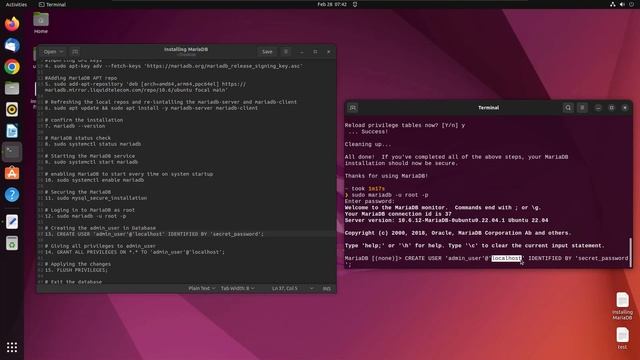Click '11. sudo mysql_secure_installation' in editor
The width and height of the screenshot is (640, 360).
pos(96,198)
